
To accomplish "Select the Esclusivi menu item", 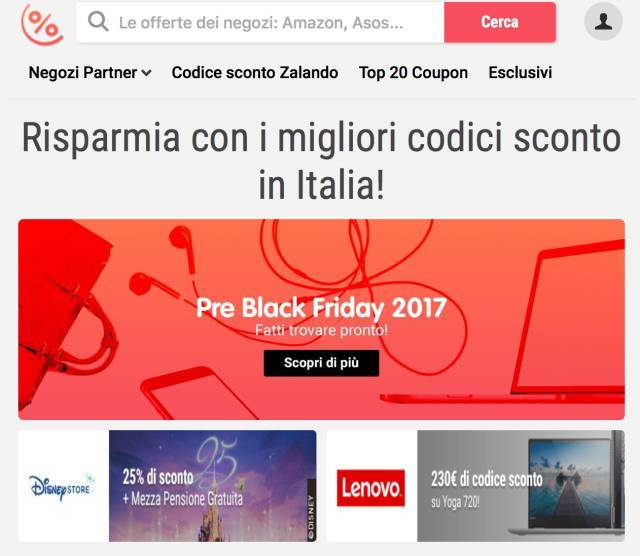I will pos(520,73).
